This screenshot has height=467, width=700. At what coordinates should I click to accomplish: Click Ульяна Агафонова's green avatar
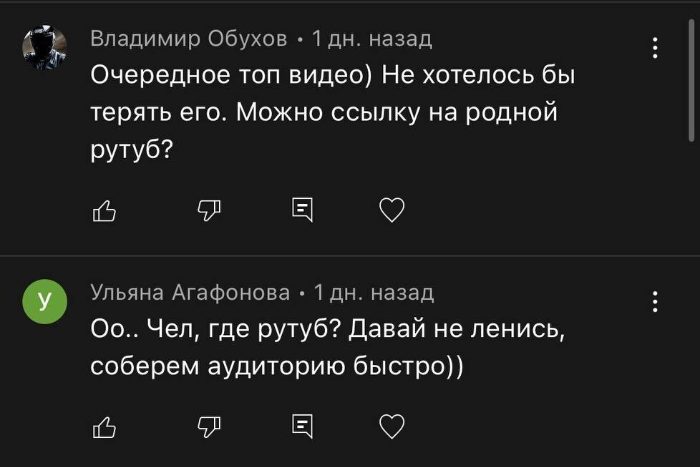point(44,301)
